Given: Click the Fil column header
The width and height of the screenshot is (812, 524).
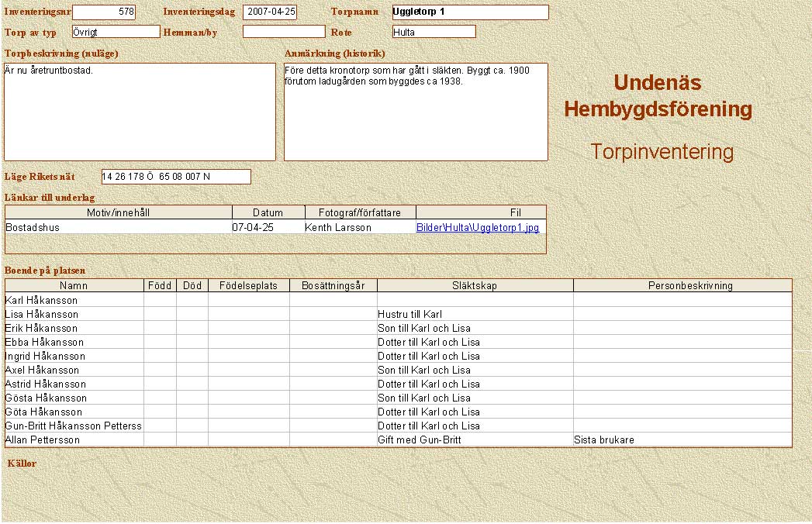Looking at the screenshot, I should pyautogui.click(x=516, y=212).
